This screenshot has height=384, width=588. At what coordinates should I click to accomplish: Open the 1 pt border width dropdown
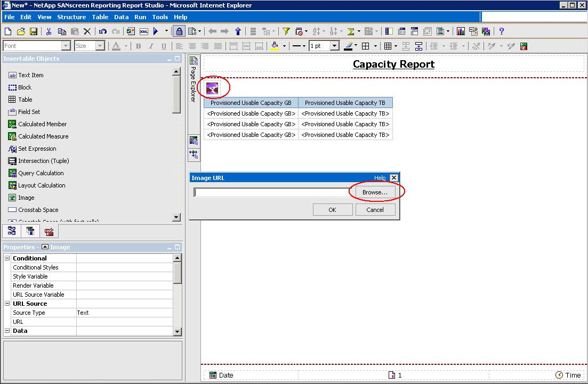(x=334, y=46)
